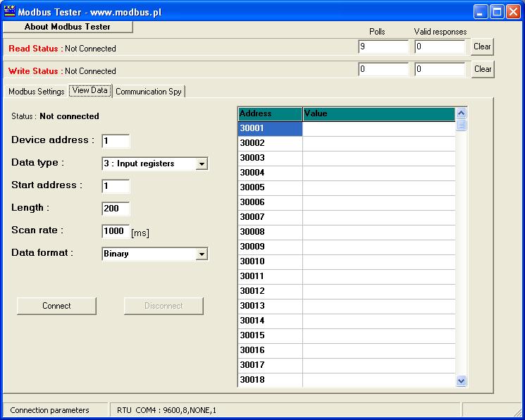Image resolution: width=525 pixels, height=420 pixels.
Task: Click the Connection parameters status bar label
Action: 49,410
